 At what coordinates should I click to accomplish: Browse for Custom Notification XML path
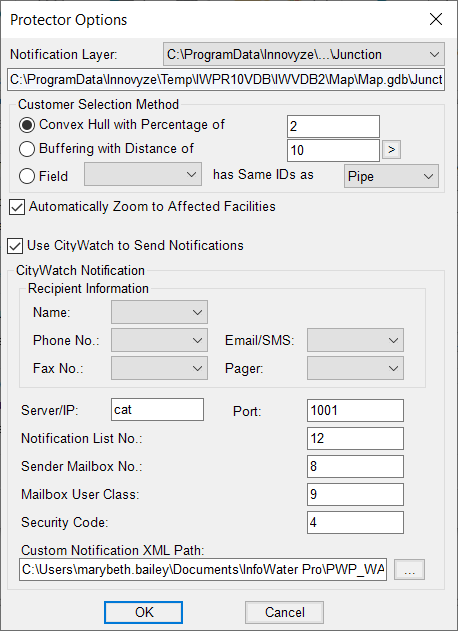tap(409, 569)
